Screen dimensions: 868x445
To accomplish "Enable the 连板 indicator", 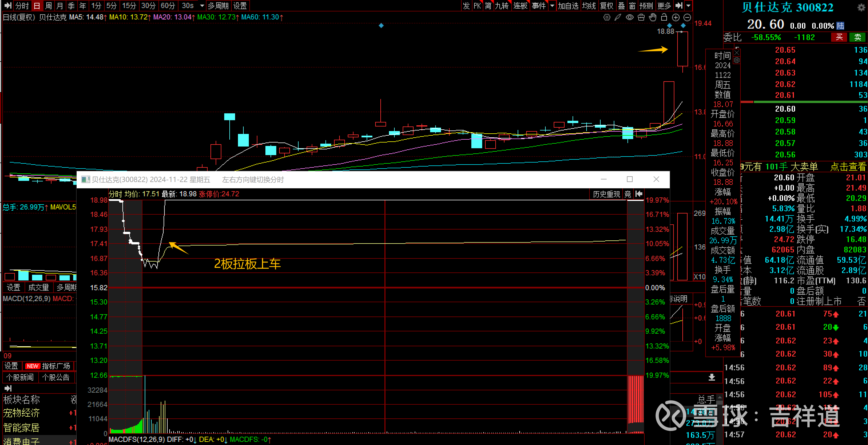I will tap(520, 6).
